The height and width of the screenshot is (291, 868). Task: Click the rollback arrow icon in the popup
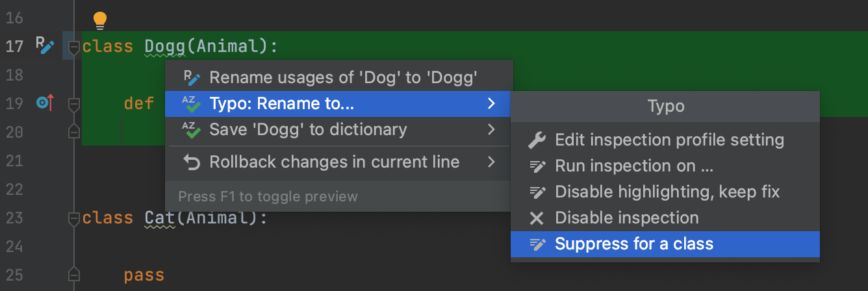pos(192,162)
